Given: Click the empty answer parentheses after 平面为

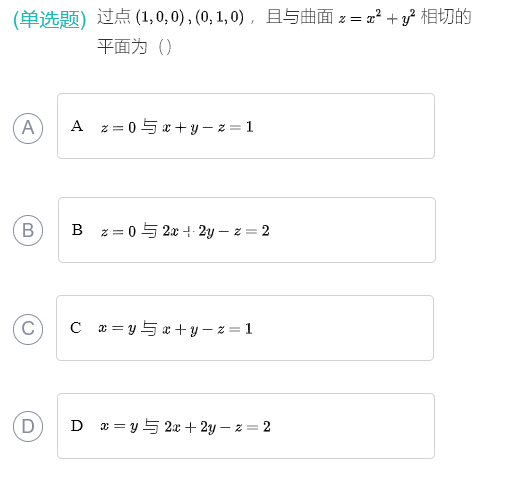Looking at the screenshot, I should 165,47.
